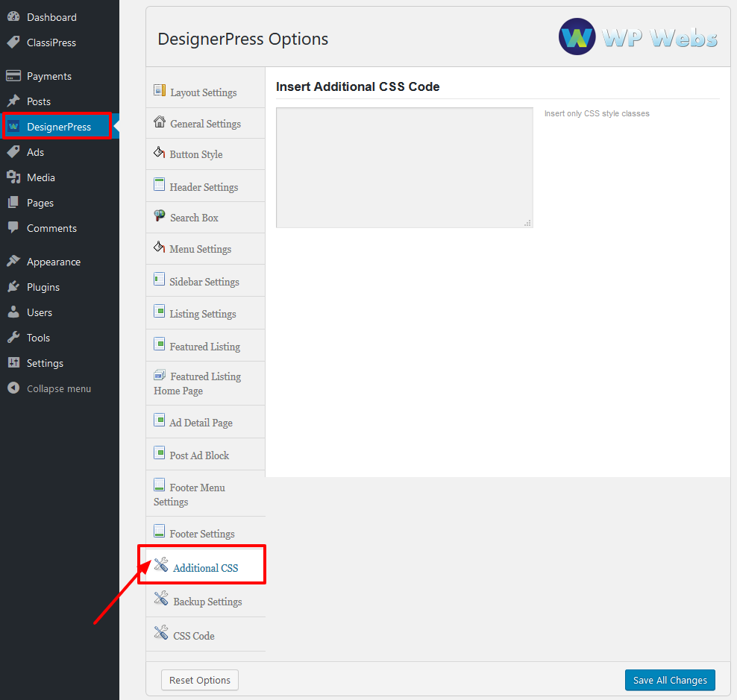Switch to the Featured Listing tab
The width and height of the screenshot is (737, 700).
205,346
